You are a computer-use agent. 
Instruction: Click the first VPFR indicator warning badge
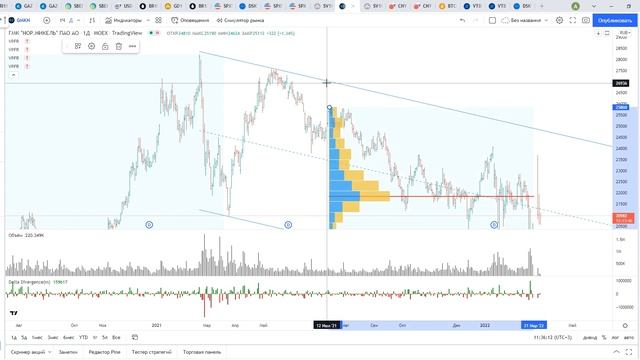[27, 41]
